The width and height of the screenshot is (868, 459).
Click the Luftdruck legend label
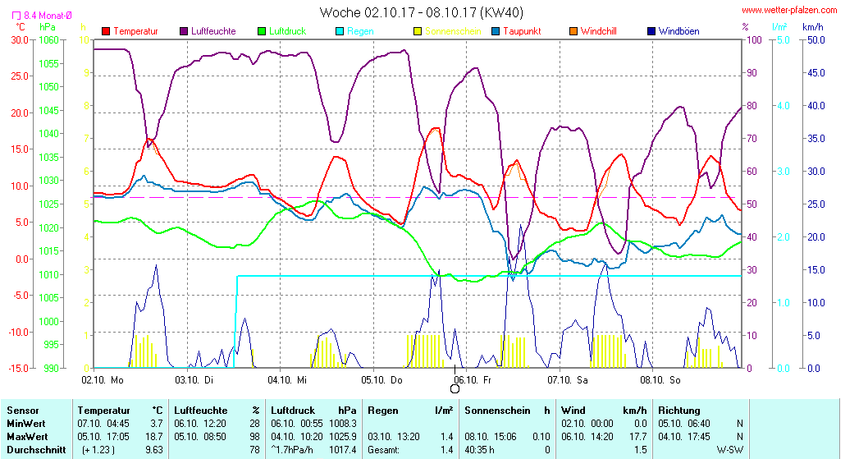click(288, 31)
